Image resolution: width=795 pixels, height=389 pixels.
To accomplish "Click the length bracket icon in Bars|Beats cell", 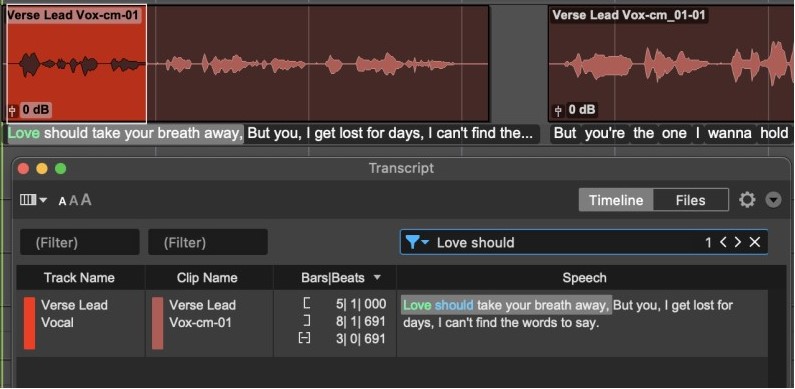I will [304, 339].
